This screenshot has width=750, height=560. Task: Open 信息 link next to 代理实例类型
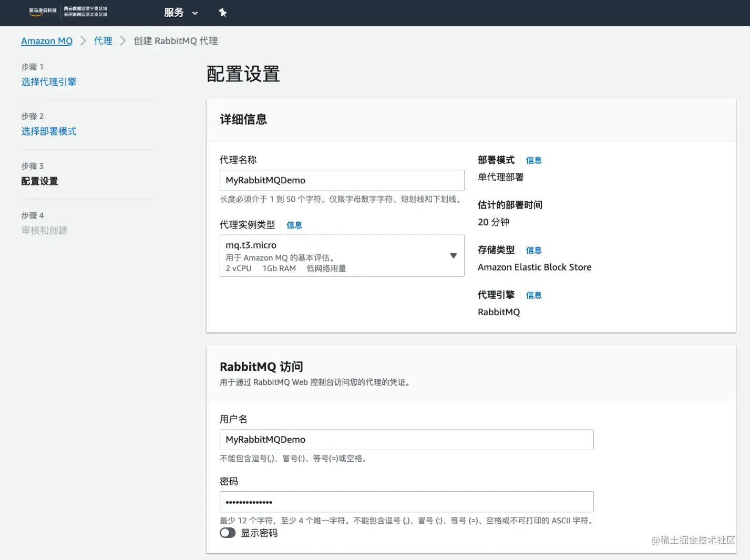click(294, 225)
